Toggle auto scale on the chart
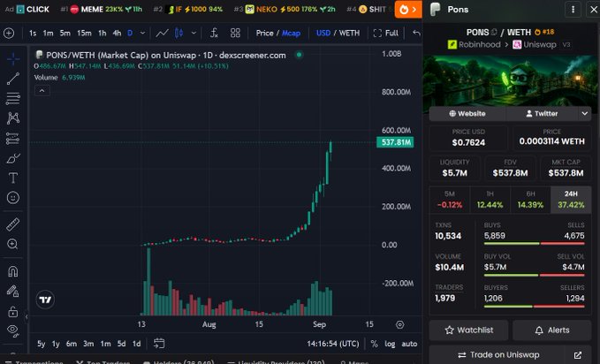Image resolution: width=600 pixels, height=364 pixels. [x=409, y=344]
